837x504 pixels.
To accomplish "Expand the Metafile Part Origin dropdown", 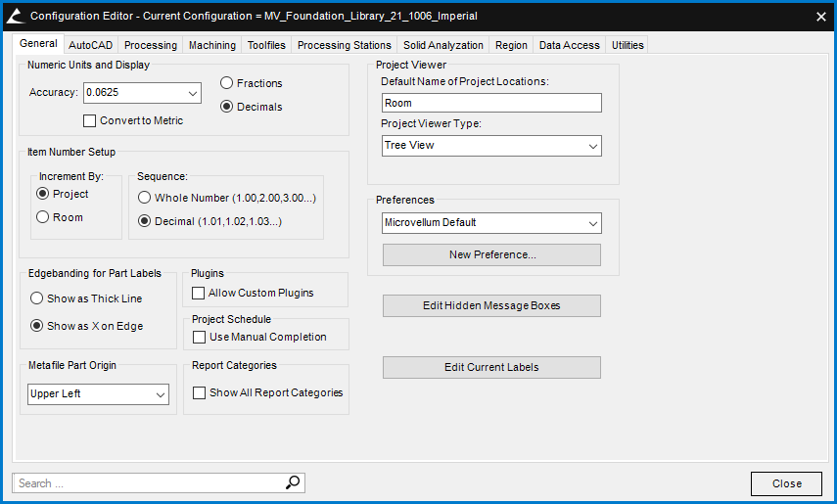I will [x=161, y=394].
